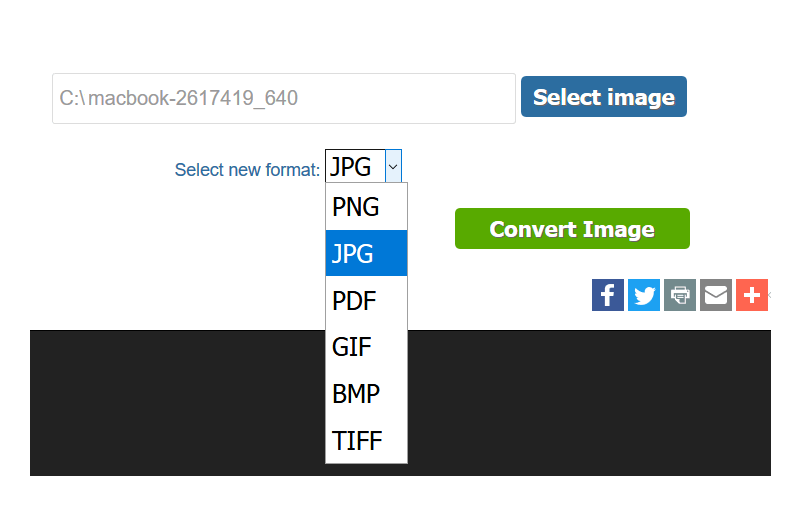The image size is (798, 513).
Task: Click the black banner area below the converter
Action: pyautogui.click(x=585, y=402)
